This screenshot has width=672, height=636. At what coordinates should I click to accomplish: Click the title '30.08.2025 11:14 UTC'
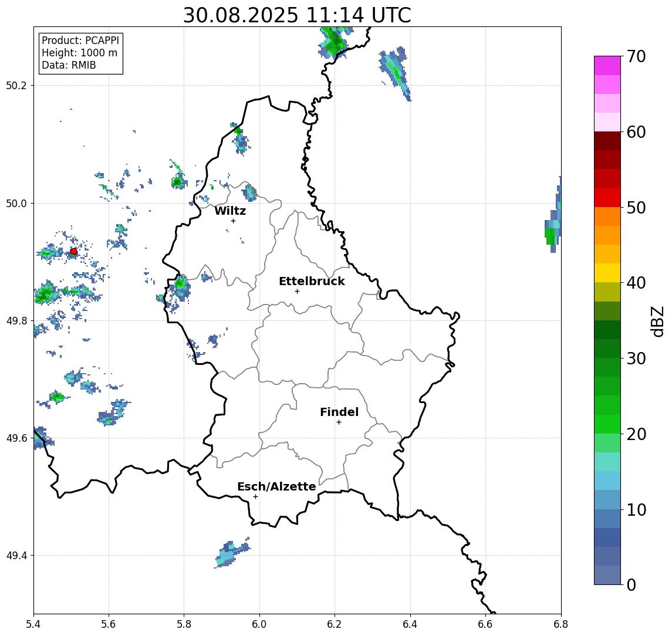[297, 15]
